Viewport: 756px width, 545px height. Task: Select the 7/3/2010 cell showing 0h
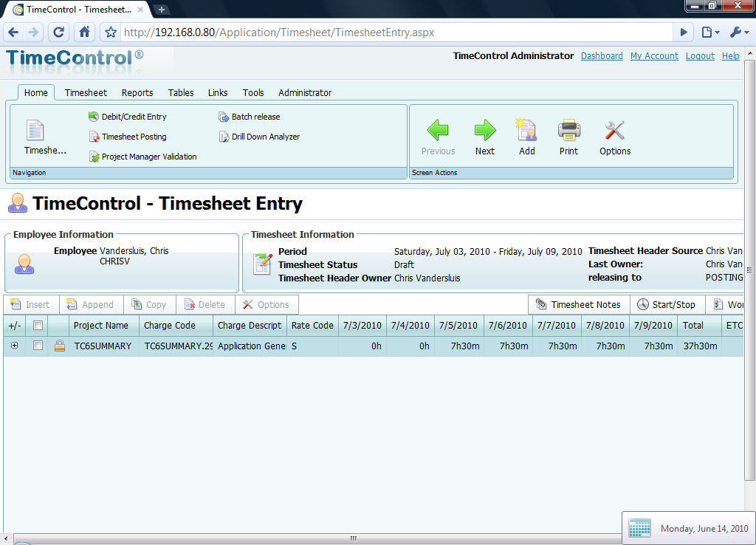pos(362,346)
